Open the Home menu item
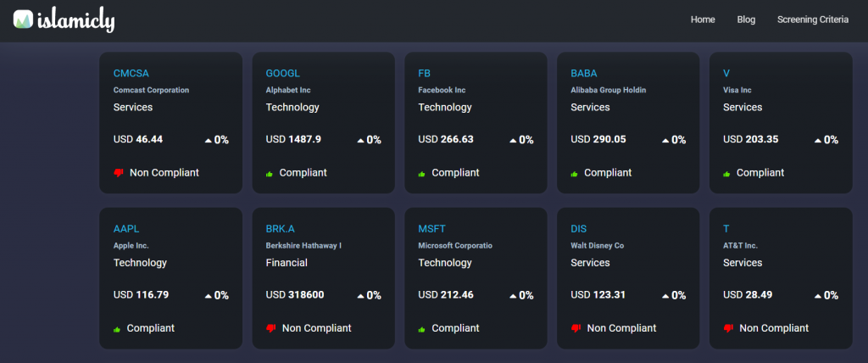Viewport: 868px width, 363px height. tap(703, 20)
